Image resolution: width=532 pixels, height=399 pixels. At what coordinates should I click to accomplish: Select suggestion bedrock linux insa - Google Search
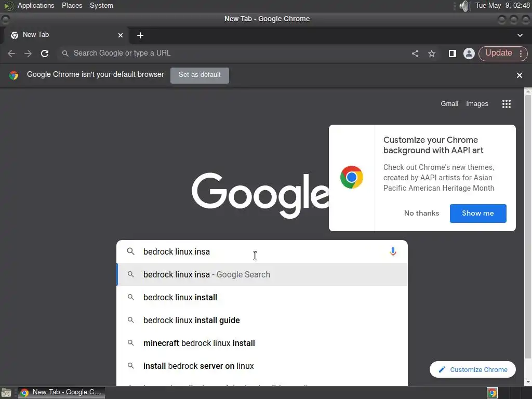pyautogui.click(x=262, y=274)
